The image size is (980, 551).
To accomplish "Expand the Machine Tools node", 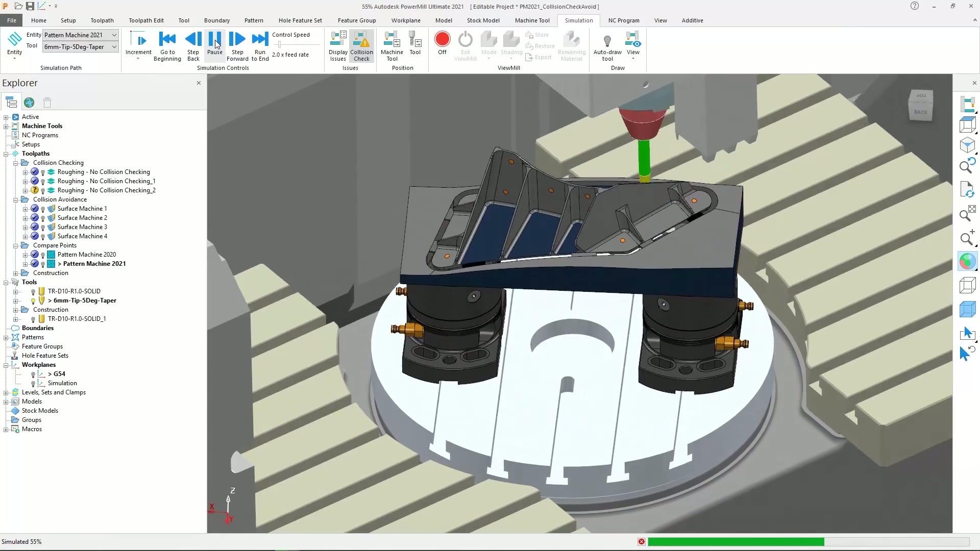I will (6, 126).
